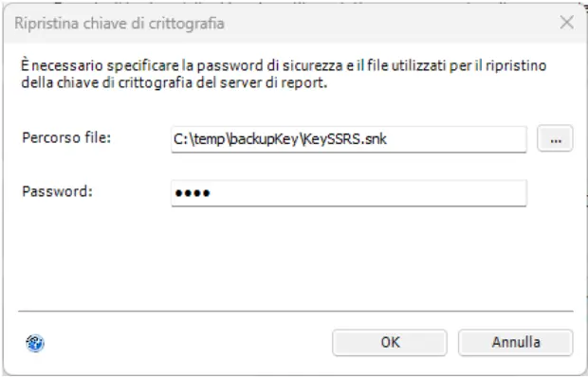The height and width of the screenshot is (377, 588).
Task: Click the dialog title bar text
Action: tap(119, 24)
